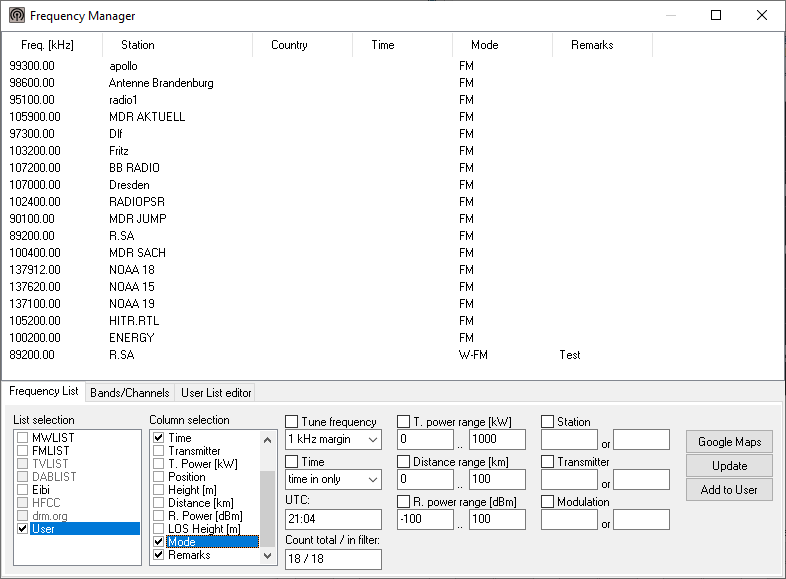This screenshot has height=579, width=786.
Task: Click the Mode header in the table
Action: point(502,45)
